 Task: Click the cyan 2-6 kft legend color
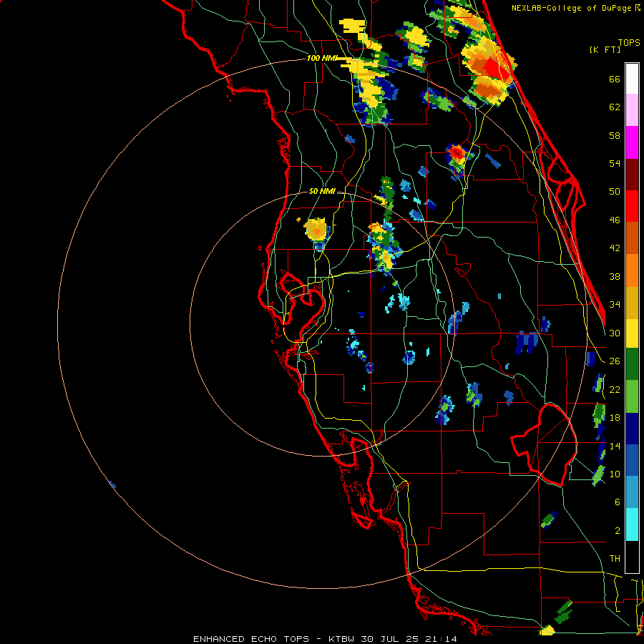pyautogui.click(x=632, y=525)
